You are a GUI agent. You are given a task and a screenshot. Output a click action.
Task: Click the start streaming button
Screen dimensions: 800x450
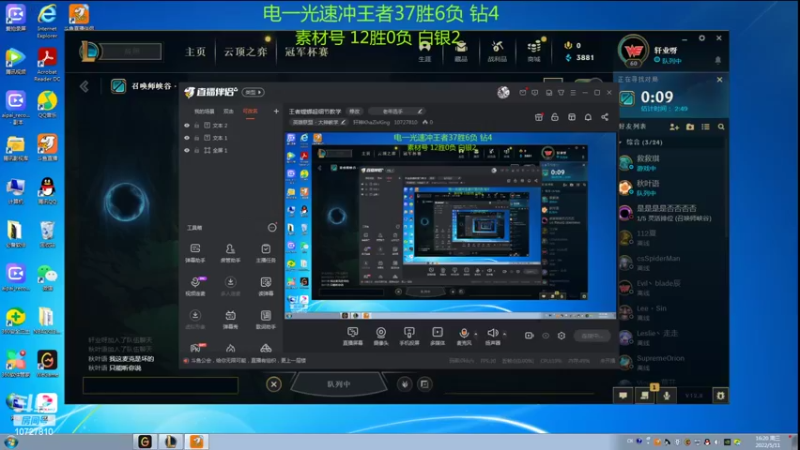pyautogui.click(x=592, y=336)
